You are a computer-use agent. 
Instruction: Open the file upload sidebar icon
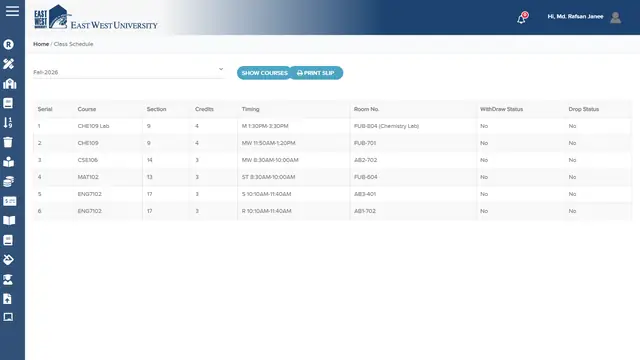[x=7, y=299]
